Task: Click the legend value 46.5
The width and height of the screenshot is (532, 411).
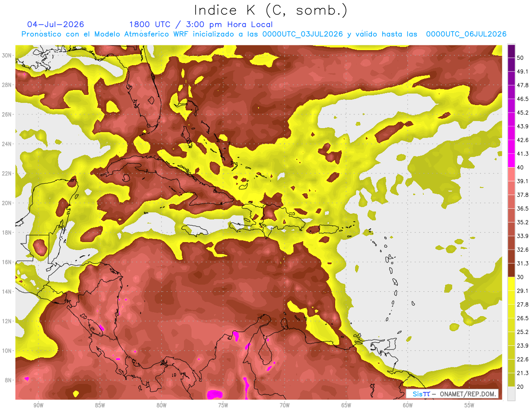Action: (522, 99)
